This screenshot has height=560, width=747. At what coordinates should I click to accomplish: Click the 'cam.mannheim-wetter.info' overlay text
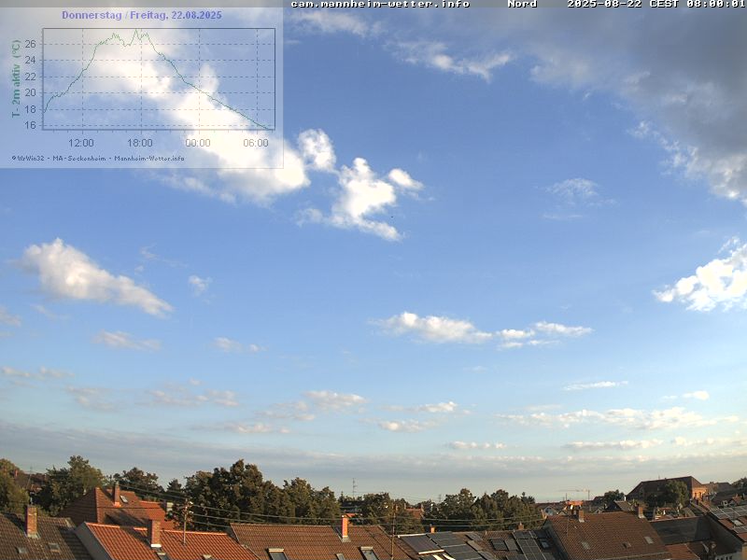tap(380, 5)
